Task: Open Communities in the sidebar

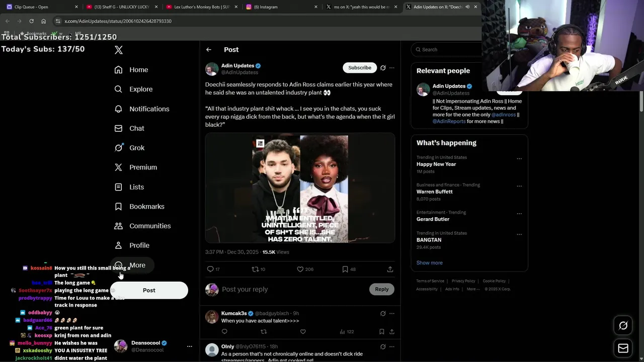Action: [142, 226]
